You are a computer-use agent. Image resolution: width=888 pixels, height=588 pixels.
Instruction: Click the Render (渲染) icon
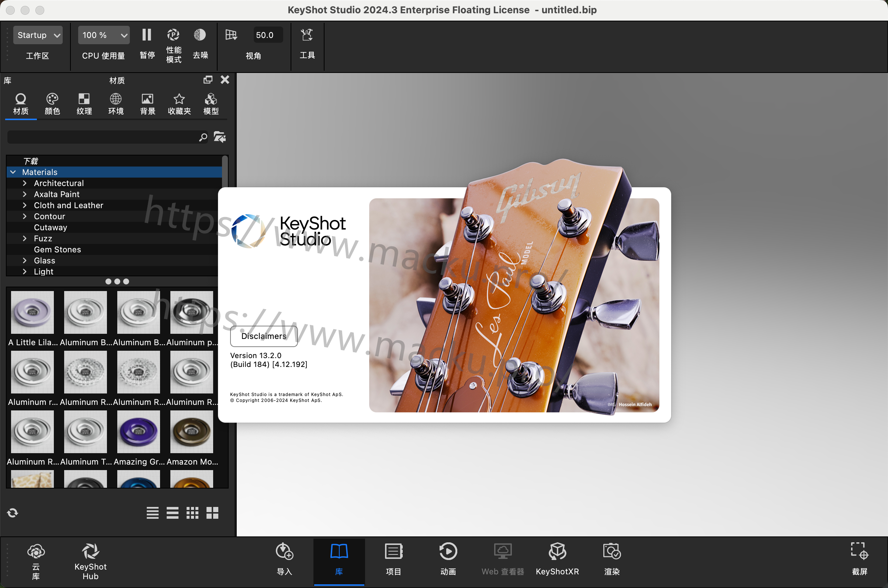[611, 552]
